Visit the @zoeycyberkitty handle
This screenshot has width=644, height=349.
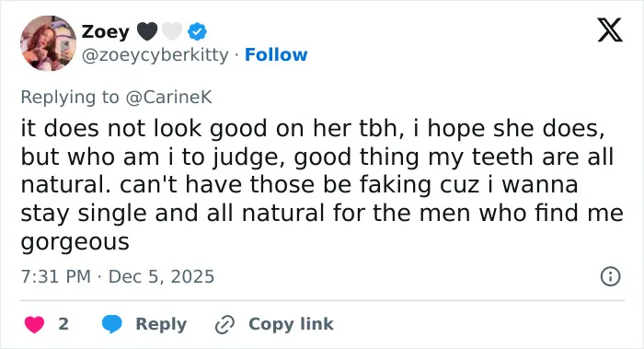[155, 54]
